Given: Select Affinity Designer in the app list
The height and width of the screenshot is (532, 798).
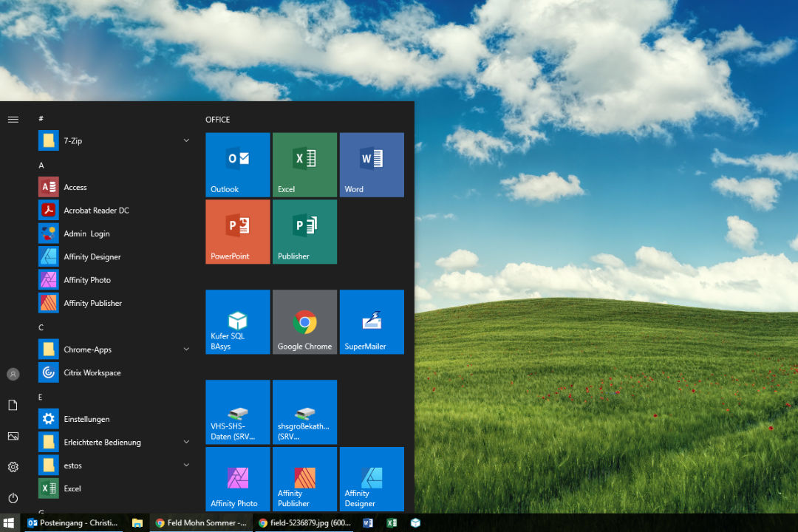Looking at the screenshot, I should pyautogui.click(x=115, y=256).
